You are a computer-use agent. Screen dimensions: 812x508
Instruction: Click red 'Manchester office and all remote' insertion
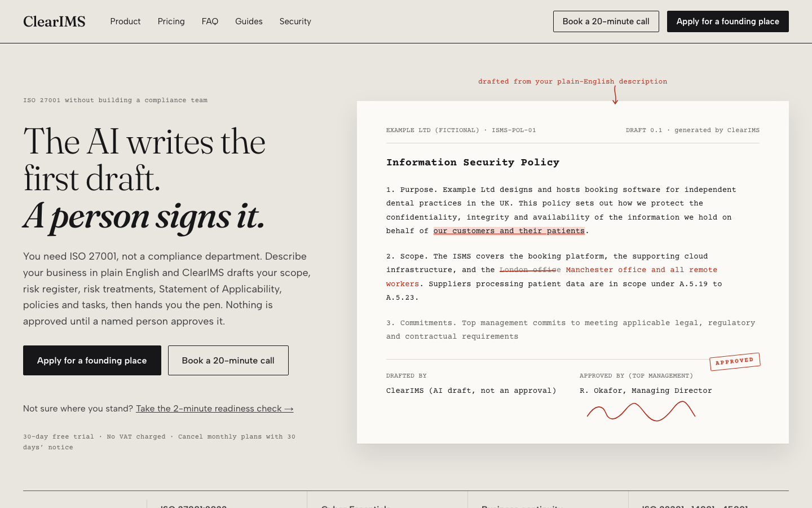coord(641,270)
